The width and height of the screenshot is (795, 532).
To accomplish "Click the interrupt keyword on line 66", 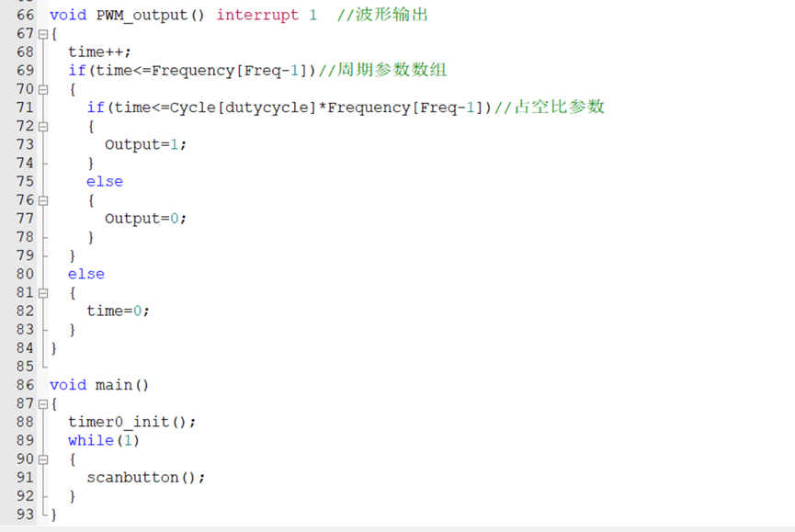I will click(257, 16).
